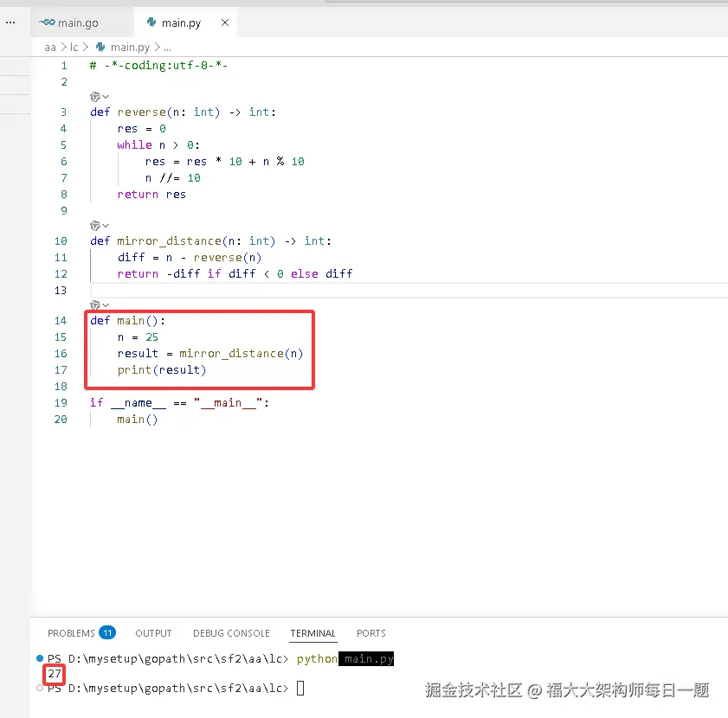Open AI code lens icon above main function

pos(95,305)
